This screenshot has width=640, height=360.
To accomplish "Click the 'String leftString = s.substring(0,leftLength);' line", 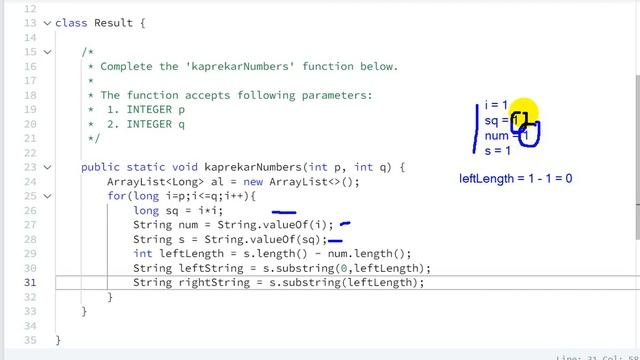I will [282, 268].
